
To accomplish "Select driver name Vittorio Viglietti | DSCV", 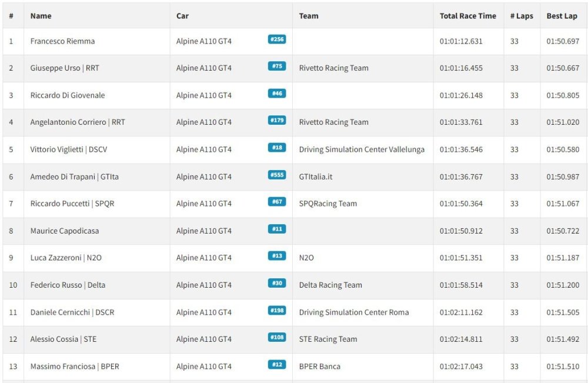I will tap(69, 149).
